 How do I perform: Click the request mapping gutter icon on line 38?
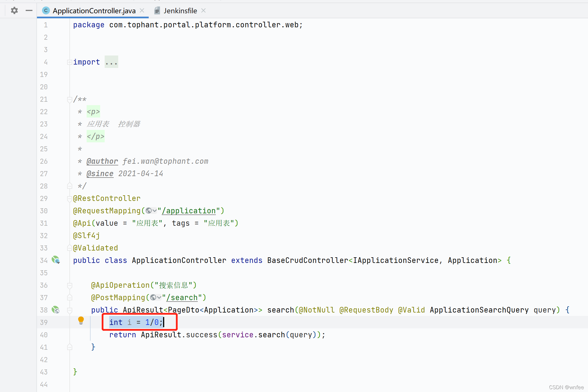56,310
